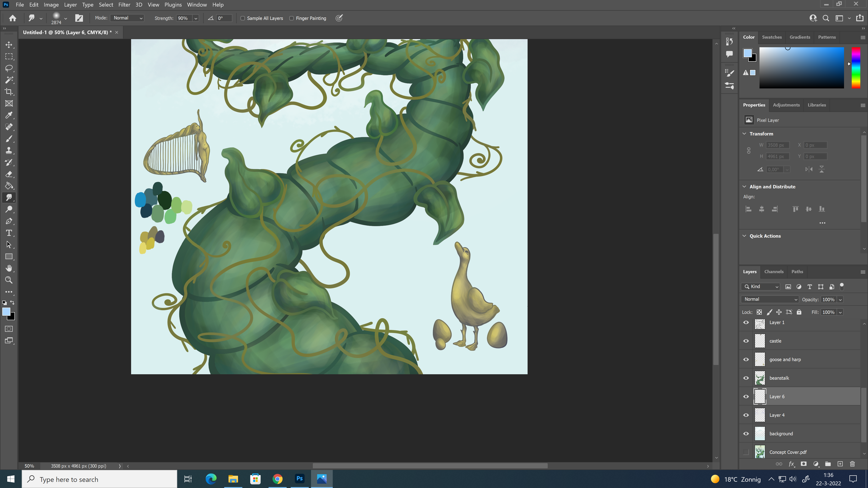Enable Finger Painting checkbox
Screen dimensions: 868x488
click(x=291, y=18)
